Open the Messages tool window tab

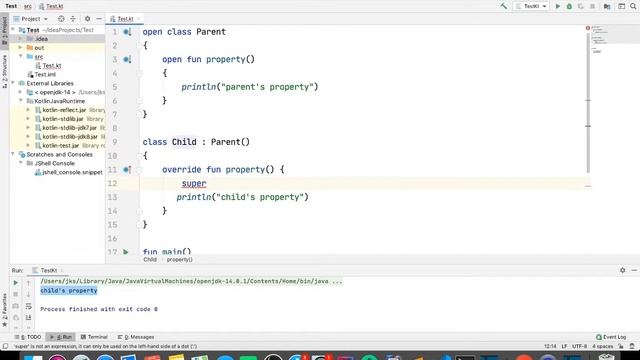pos(136,337)
